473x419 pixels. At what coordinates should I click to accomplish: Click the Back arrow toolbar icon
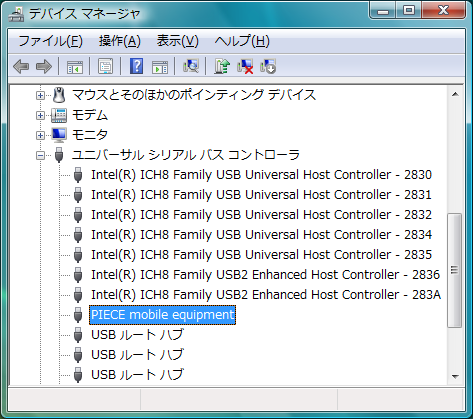pyautogui.click(x=21, y=66)
